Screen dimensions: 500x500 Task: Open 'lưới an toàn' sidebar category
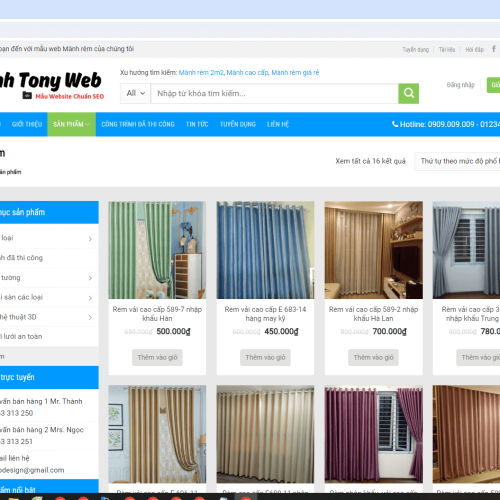(21, 336)
